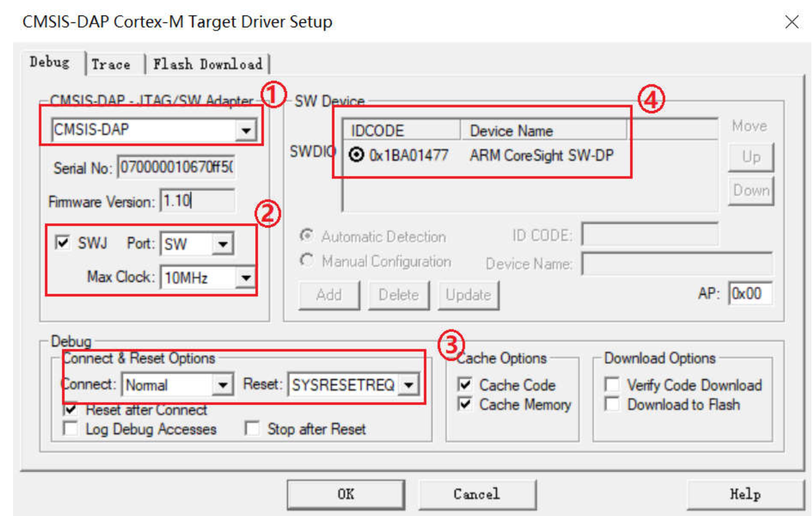The height and width of the screenshot is (516, 812).
Task: Click the Up move button
Action: (x=750, y=157)
